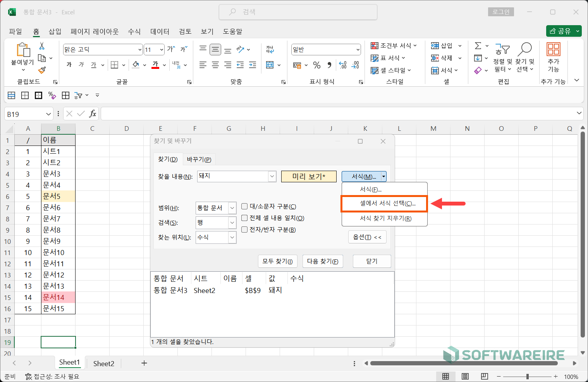
Task: Click the Borders grid icon in the font group
Action: [114, 65]
